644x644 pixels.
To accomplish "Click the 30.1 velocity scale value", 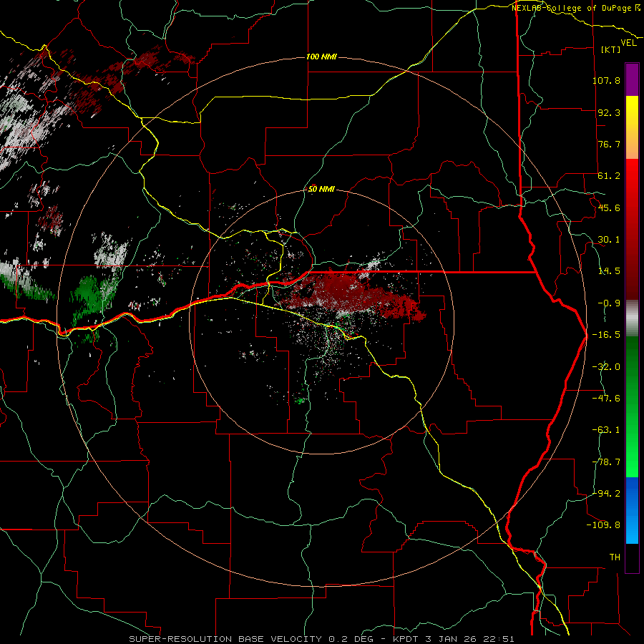I will click(x=609, y=240).
